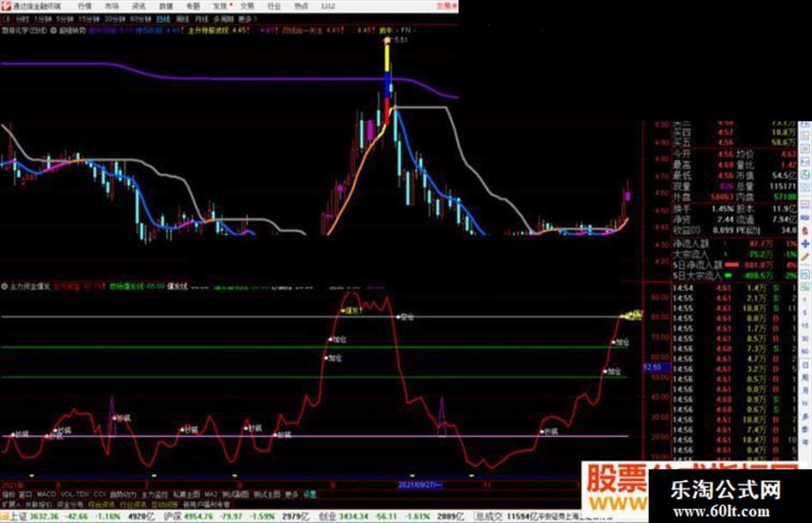
Task: Select the 趋势动力 indicator tab
Action: point(123,495)
